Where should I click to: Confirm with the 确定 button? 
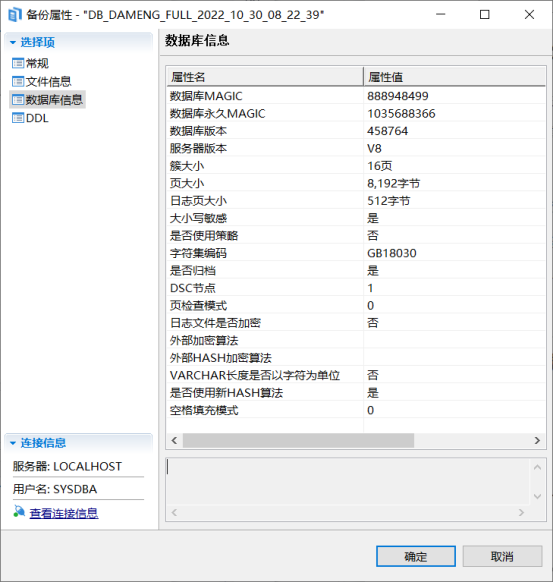coord(416,556)
